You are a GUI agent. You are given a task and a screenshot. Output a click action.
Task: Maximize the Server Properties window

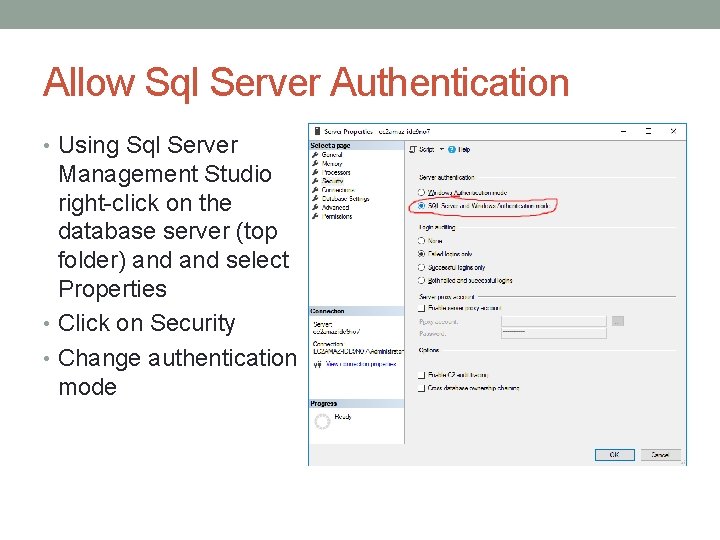point(648,131)
